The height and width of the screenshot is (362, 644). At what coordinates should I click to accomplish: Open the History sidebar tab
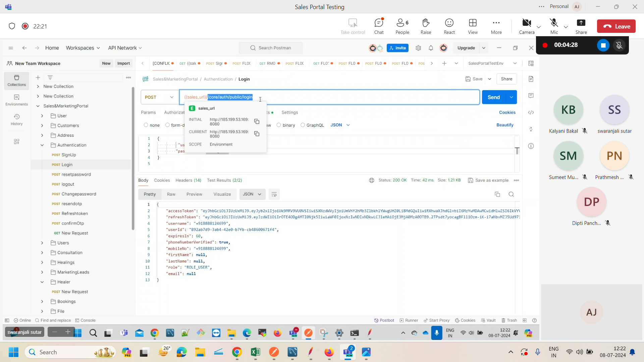tap(16, 120)
